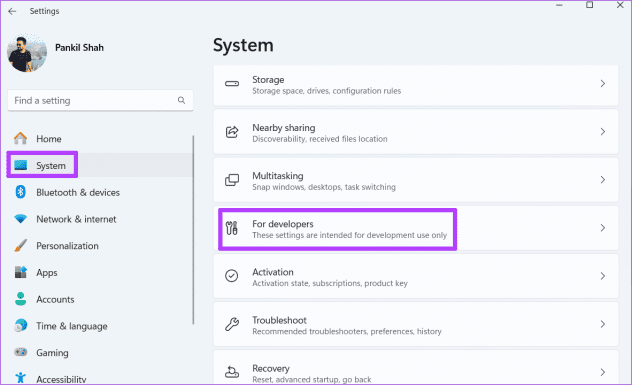Open Accessibility label in sidebar

(61, 379)
